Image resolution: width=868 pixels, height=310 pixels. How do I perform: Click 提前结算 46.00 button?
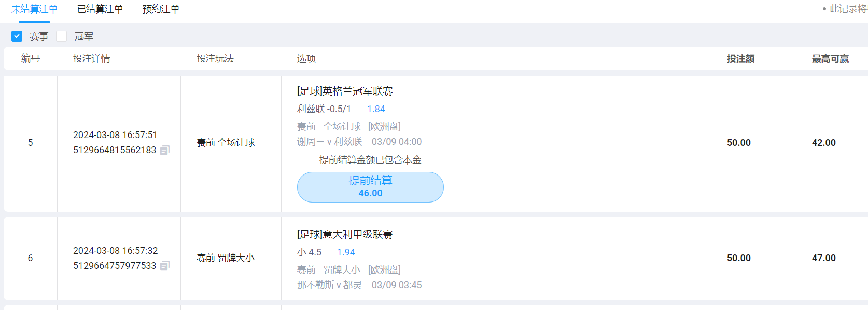(x=370, y=187)
